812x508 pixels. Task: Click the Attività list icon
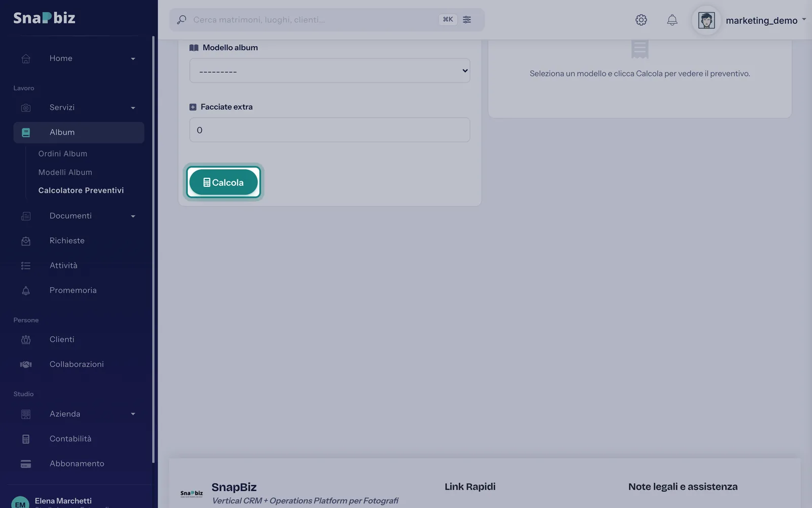click(x=26, y=266)
